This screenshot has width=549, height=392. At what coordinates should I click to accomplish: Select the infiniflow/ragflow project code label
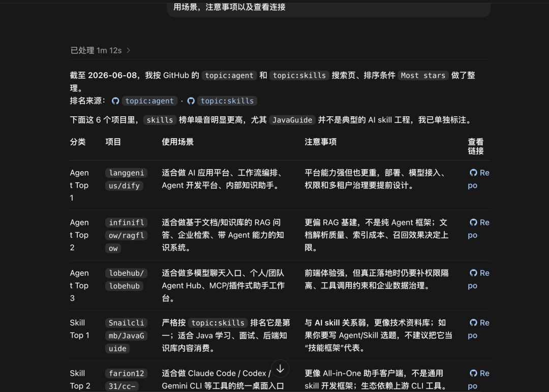(126, 235)
